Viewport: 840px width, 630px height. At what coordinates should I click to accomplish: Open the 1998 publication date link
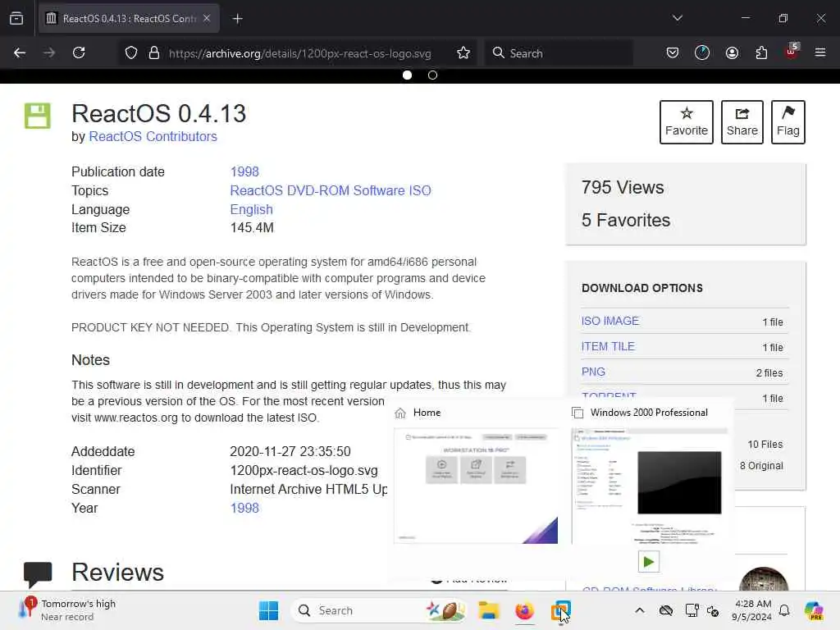(x=244, y=171)
